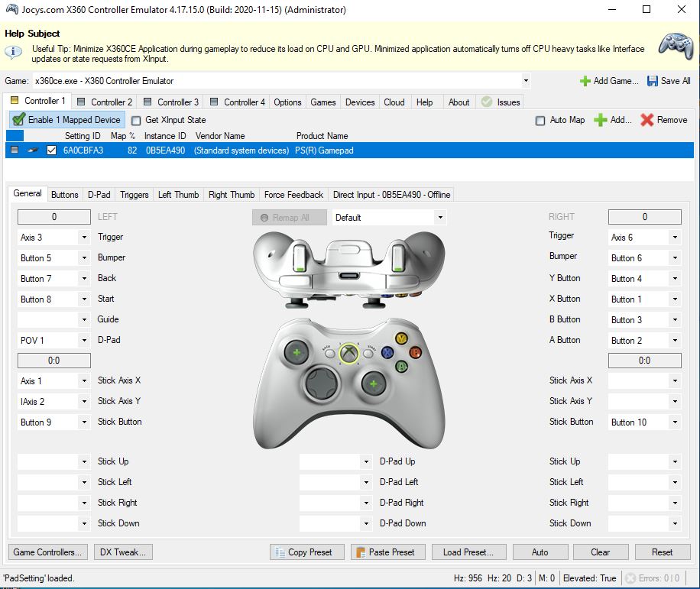Screen dimensions: 700x589
Task: Click the Game Controllers button
Action: pyautogui.click(x=47, y=552)
